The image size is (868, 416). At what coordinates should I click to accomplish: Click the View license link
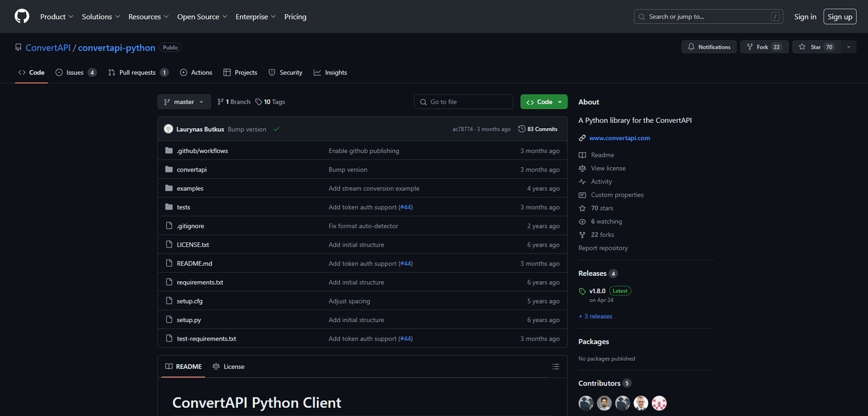coord(608,168)
